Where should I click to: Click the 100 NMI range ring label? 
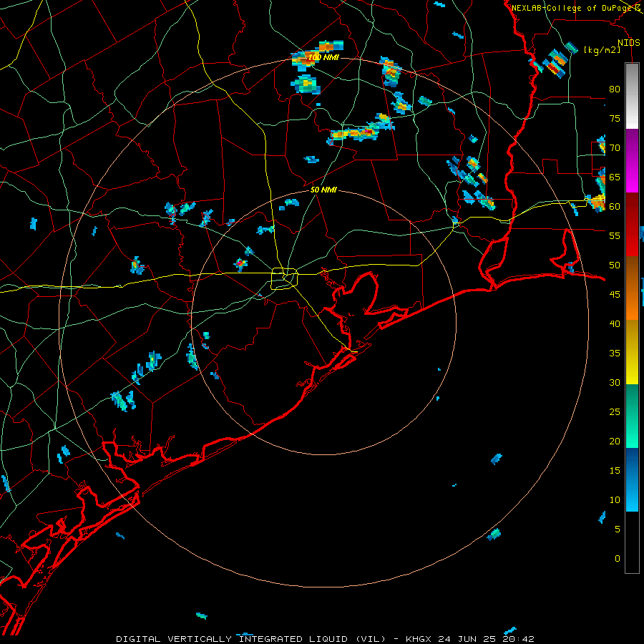click(323, 57)
